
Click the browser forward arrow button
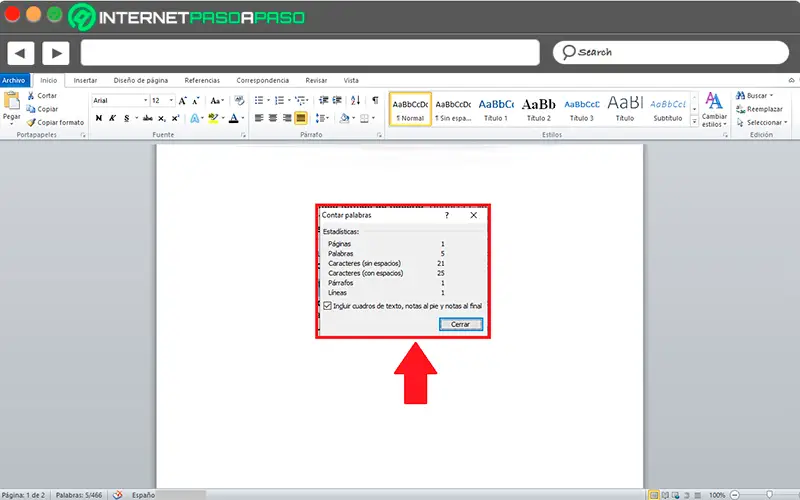(x=56, y=53)
